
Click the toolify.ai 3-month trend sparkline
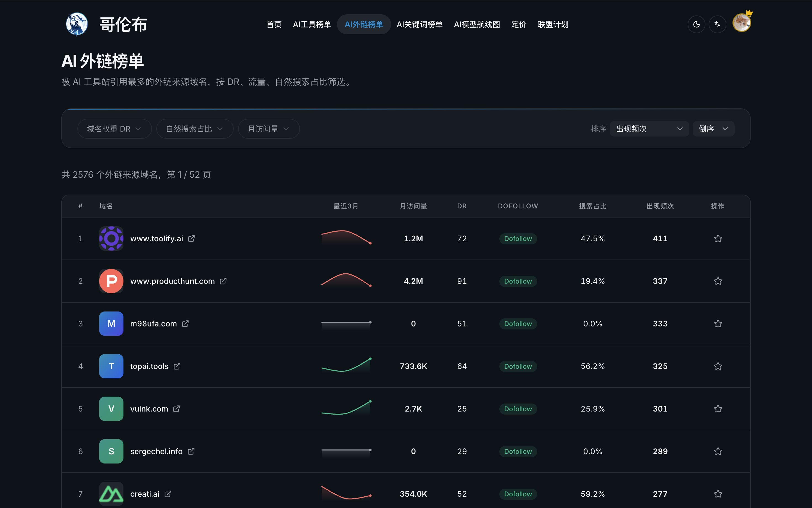(x=346, y=238)
